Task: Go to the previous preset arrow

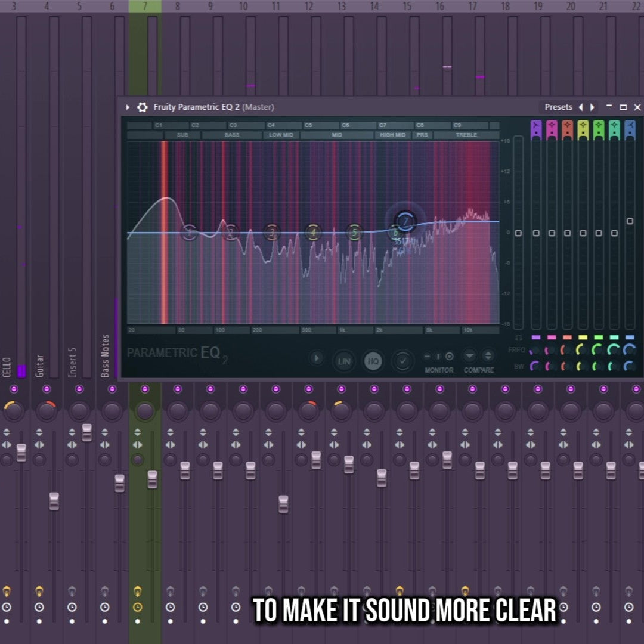Action: 581,107
